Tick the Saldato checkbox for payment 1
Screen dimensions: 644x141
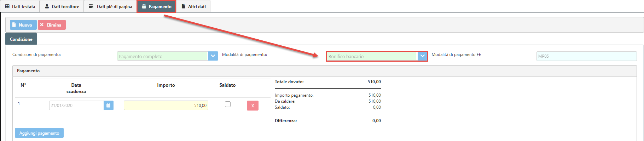coord(228,104)
